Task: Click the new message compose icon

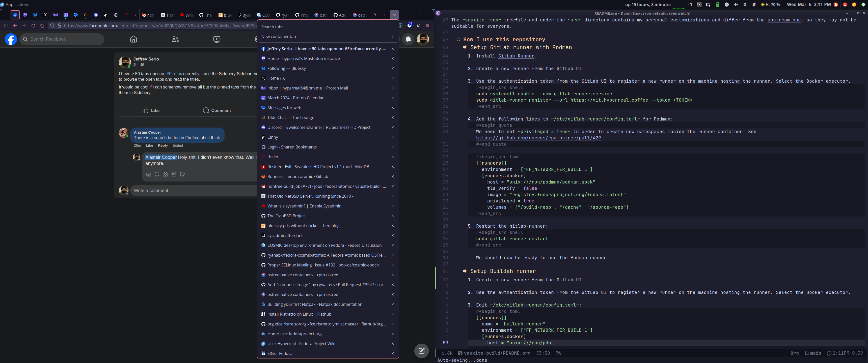Action: coord(421,351)
